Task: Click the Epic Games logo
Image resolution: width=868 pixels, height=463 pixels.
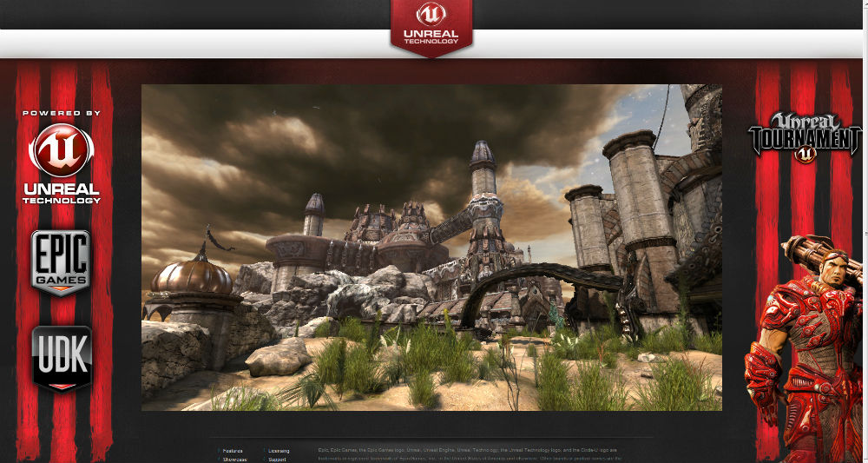Action: pos(61,262)
